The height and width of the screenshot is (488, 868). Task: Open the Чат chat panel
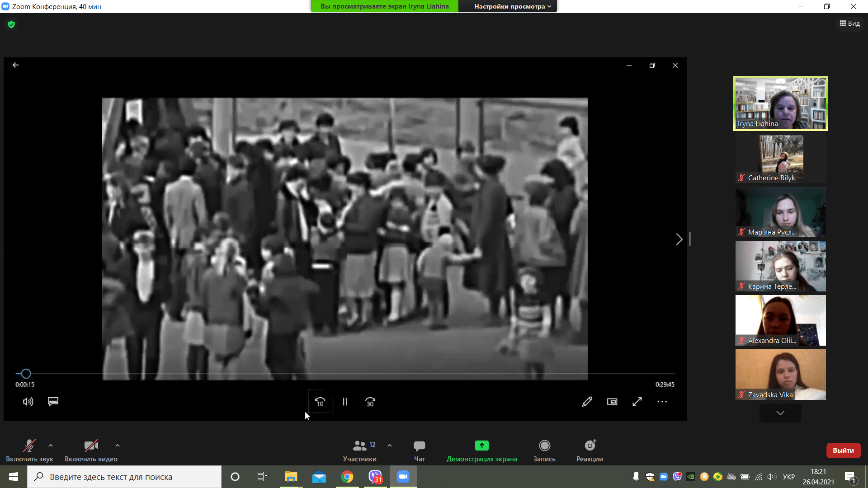[419, 450]
